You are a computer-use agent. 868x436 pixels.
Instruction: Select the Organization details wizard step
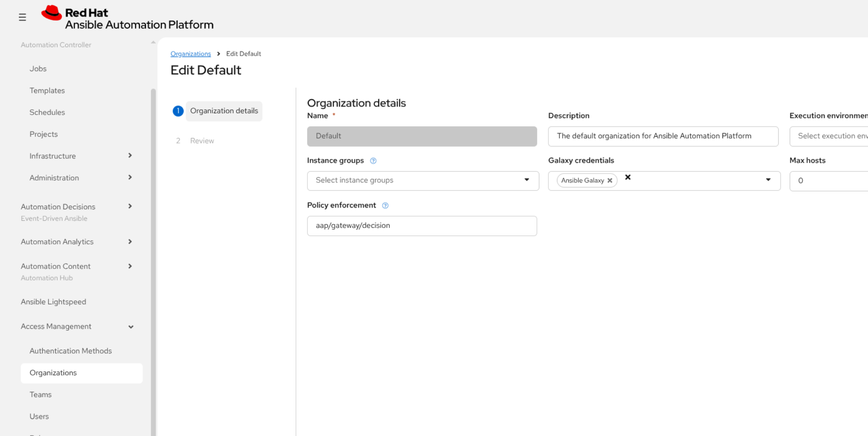(224, 111)
